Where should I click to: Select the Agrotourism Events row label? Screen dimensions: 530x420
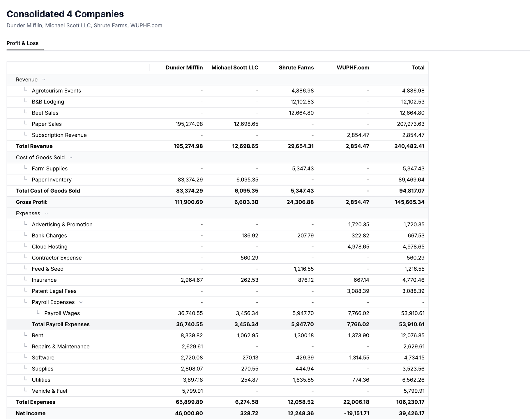[x=56, y=91]
